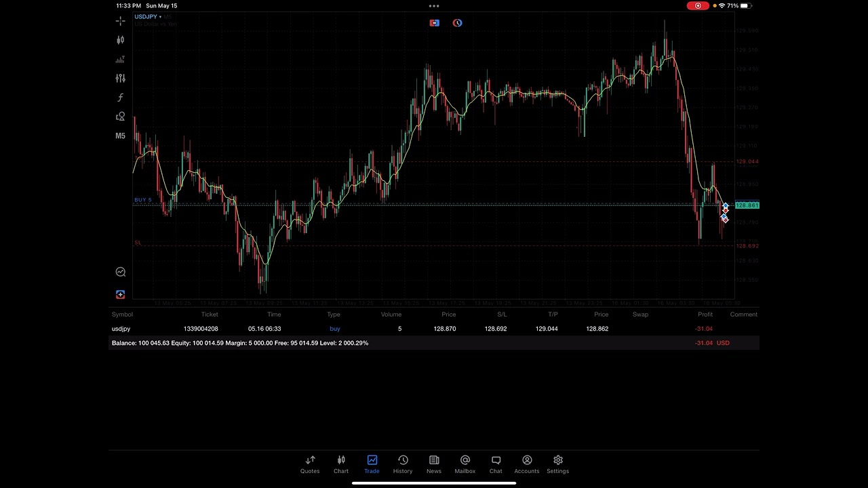
Task: Tap the position time 05.16 06:33
Action: coord(264,329)
